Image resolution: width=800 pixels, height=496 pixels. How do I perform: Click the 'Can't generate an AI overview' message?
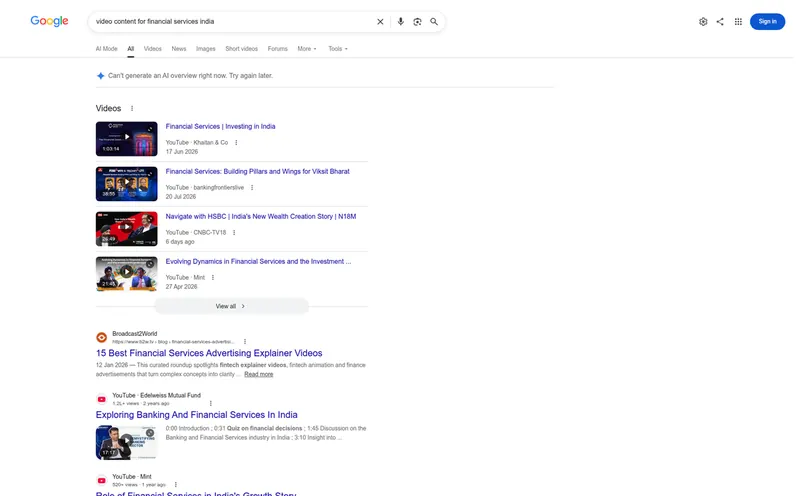(x=190, y=76)
